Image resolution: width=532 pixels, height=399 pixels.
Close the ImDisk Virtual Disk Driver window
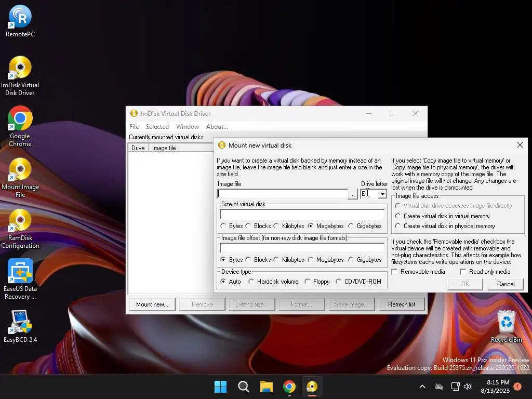coord(416,113)
